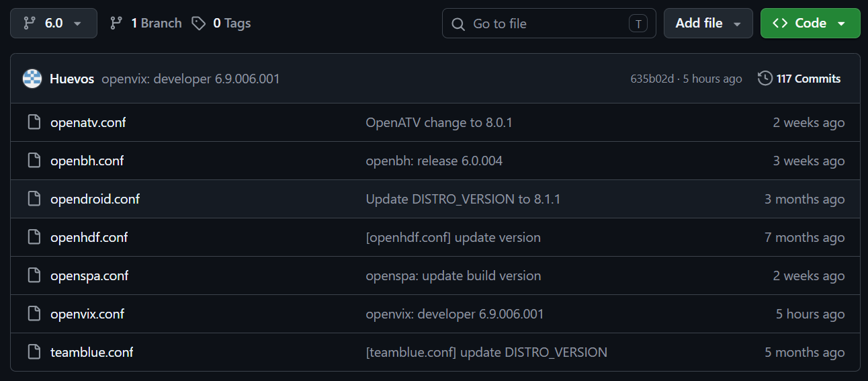Click the Huevos avatar image
This screenshot has width=868, height=381.
tap(32, 79)
